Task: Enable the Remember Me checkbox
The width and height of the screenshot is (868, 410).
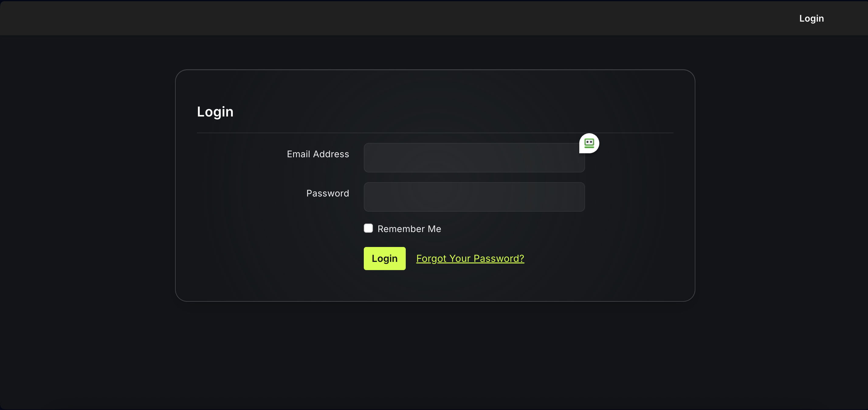Action: tap(368, 228)
